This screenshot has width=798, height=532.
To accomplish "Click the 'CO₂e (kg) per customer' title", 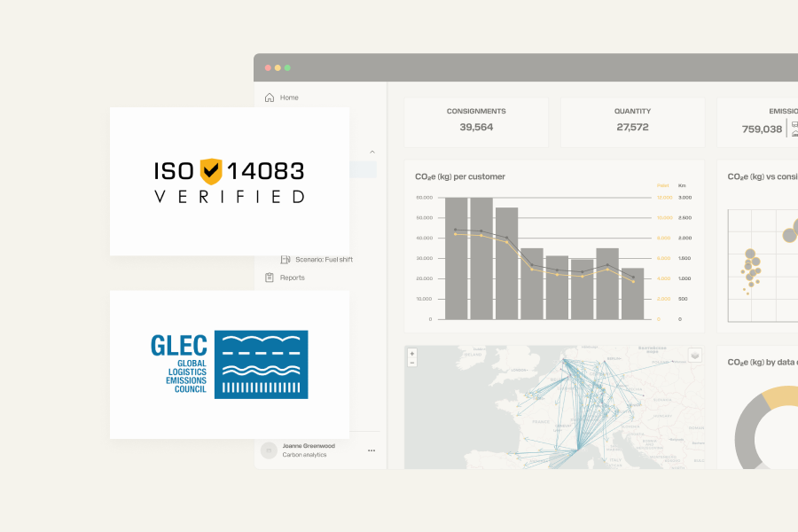I will pos(460,176).
